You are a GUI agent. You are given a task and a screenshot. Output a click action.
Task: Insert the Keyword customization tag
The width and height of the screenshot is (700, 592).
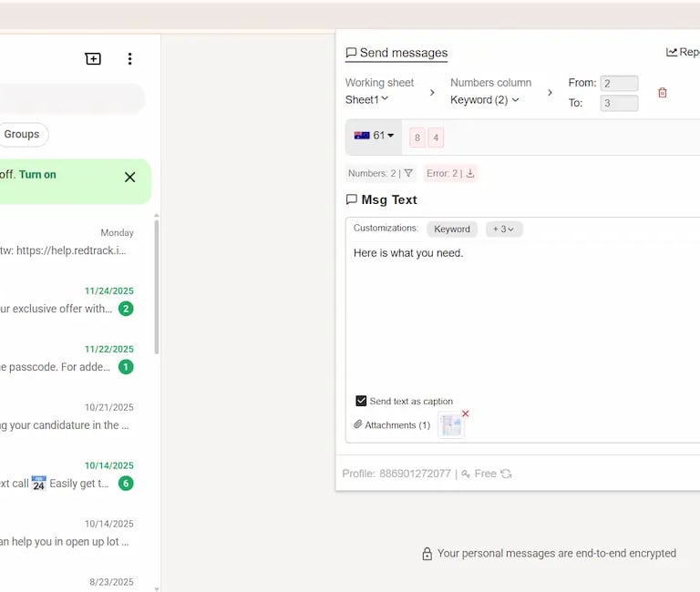tap(452, 230)
